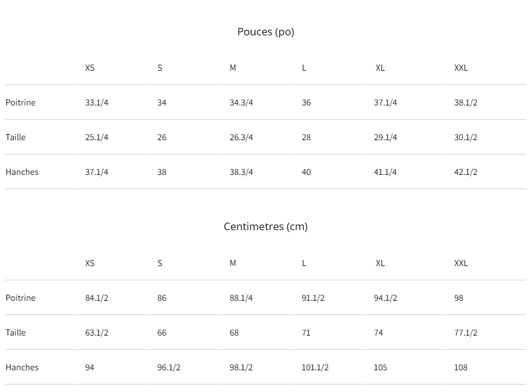
Task: Click the Hanches row label in centimetres table
Action: pos(22,367)
